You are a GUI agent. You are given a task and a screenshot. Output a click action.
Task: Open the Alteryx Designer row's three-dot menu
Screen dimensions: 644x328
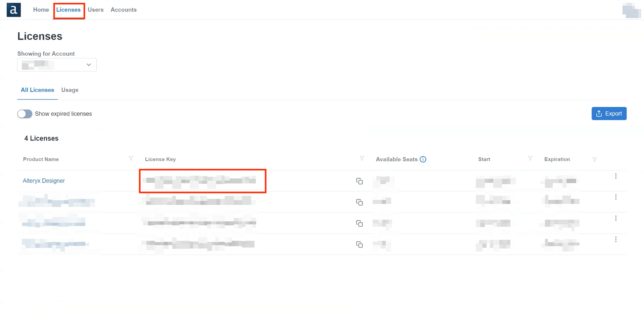coord(616,176)
